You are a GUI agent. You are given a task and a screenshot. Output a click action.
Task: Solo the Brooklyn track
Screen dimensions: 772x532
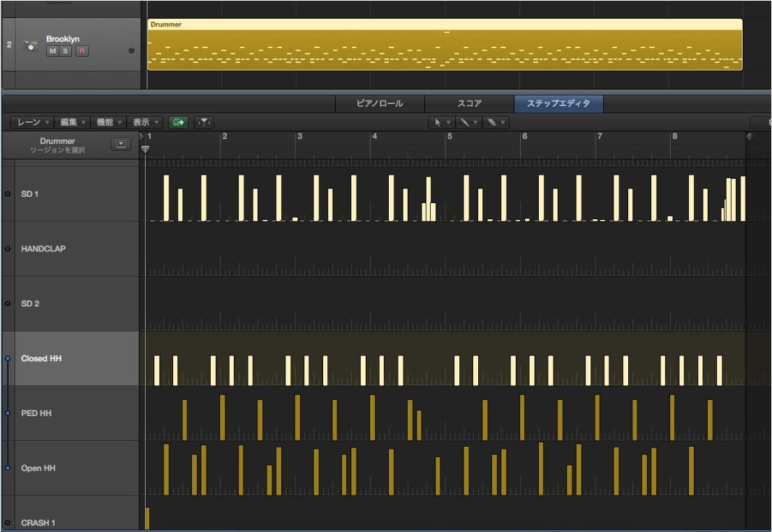66,51
